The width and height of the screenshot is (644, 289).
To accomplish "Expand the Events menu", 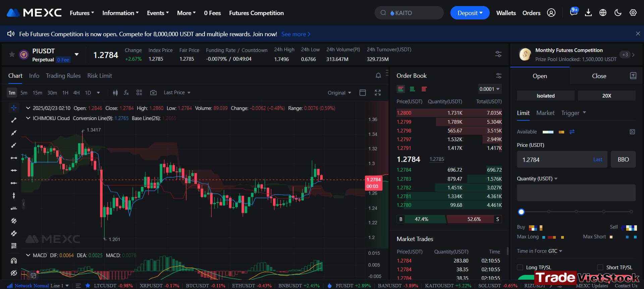I will point(158,13).
